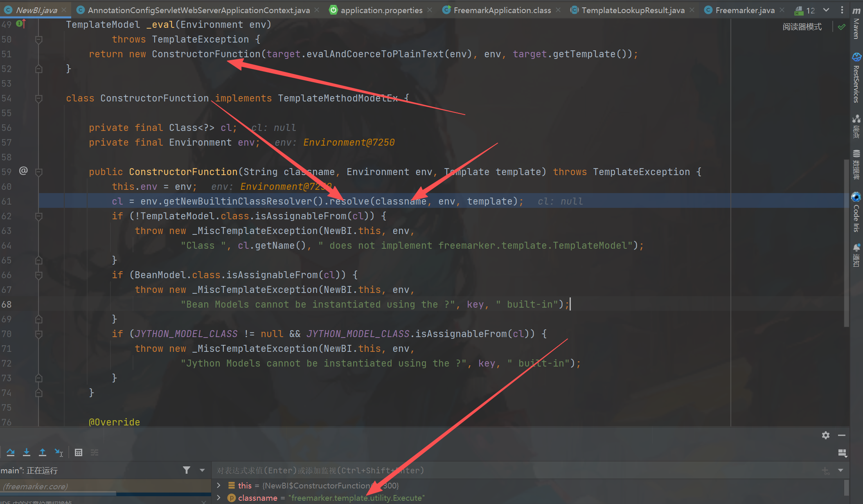This screenshot has height=504, width=863.
Task: Toggle the fold marker at line 54
Action: (x=39, y=98)
